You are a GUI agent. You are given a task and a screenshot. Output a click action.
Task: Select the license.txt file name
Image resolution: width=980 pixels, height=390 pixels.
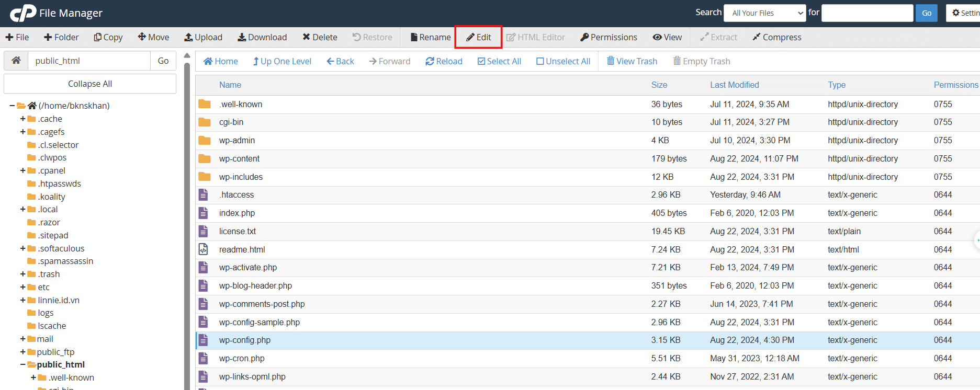tap(238, 231)
